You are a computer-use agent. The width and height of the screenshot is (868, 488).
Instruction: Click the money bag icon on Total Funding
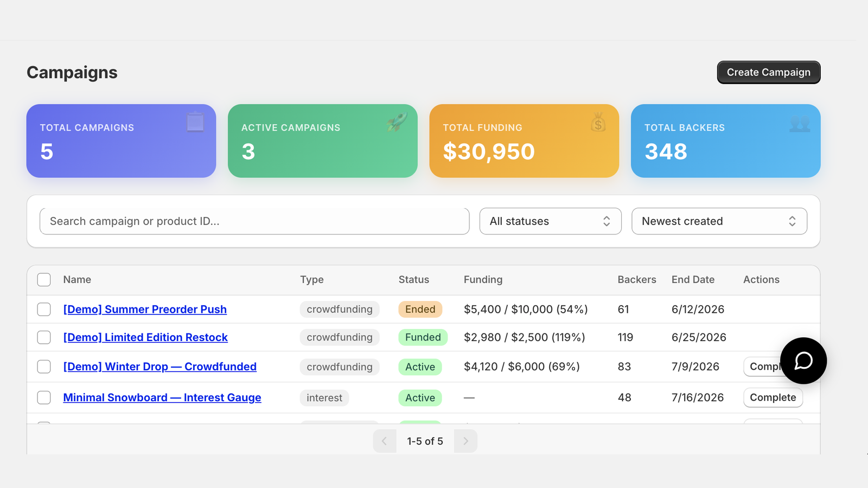click(x=598, y=122)
